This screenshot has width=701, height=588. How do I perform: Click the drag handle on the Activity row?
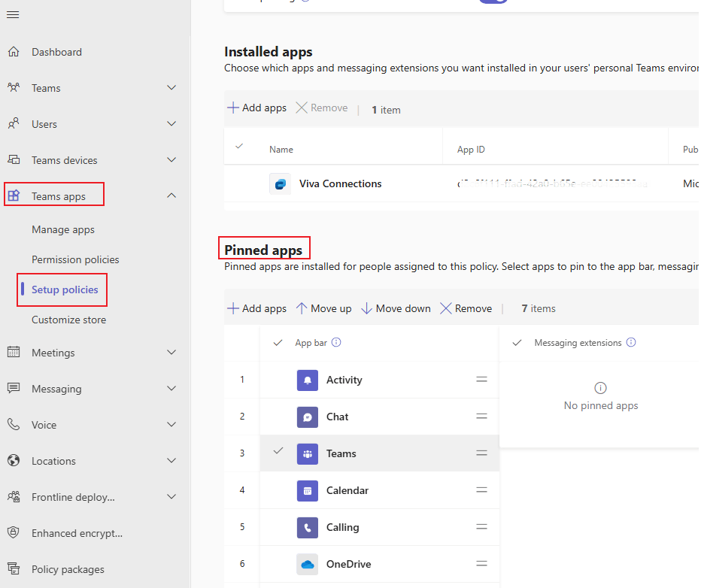click(481, 380)
